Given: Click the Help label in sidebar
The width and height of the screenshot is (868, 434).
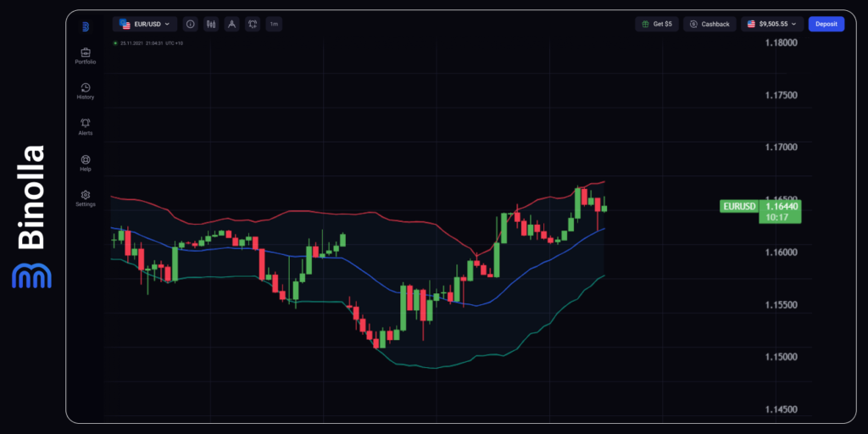Looking at the screenshot, I should pos(86,169).
